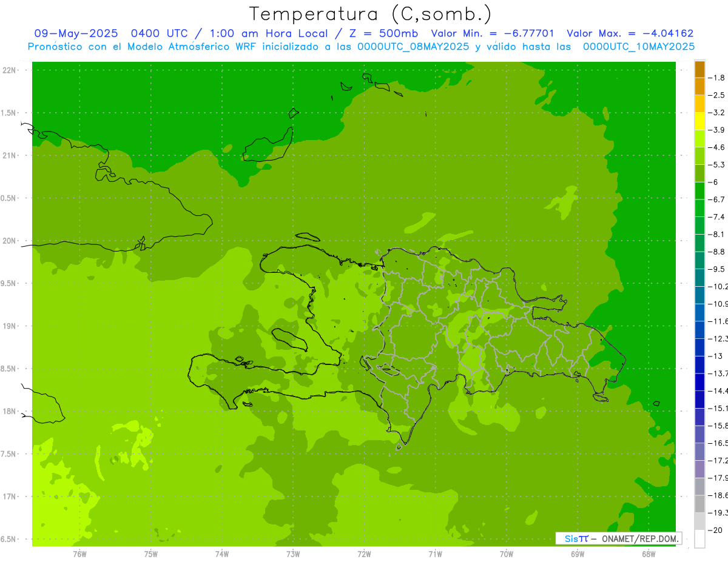Image resolution: width=728 pixels, height=562 pixels.
Task: Click the '-7.4' colorbar label
Action: 718,217
